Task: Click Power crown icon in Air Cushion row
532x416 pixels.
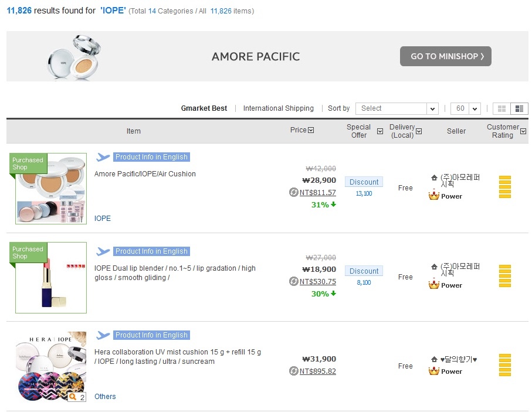Action: point(434,196)
